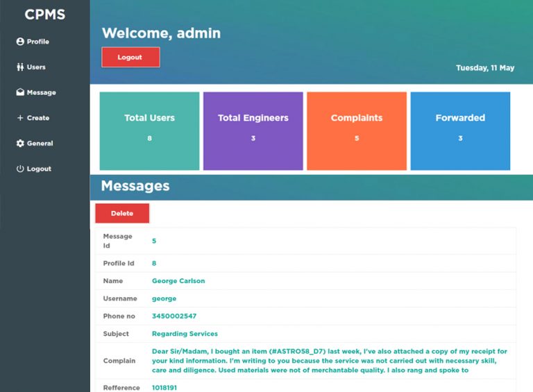The height and width of the screenshot is (392, 533).
Task: Click the Messages section heading
Action: (x=135, y=186)
